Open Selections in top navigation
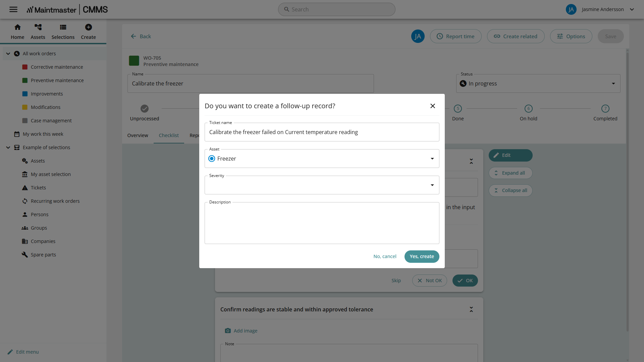The height and width of the screenshot is (362, 644). pyautogui.click(x=63, y=32)
